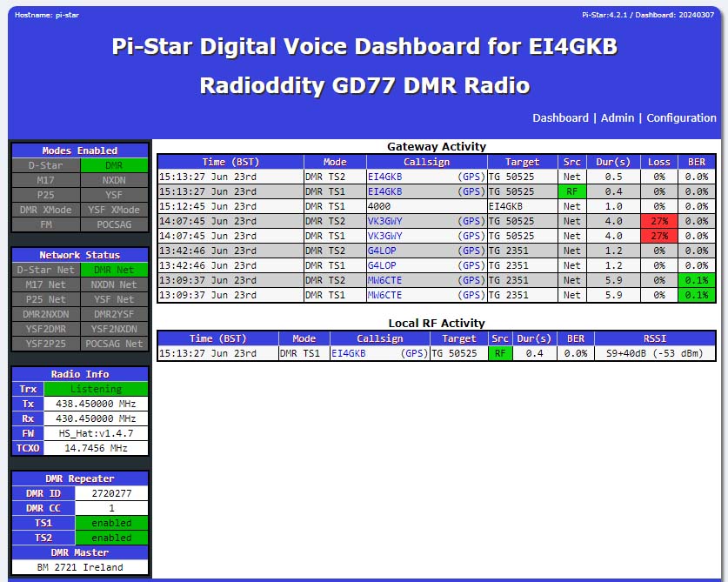This screenshot has width=728, height=582.
Task: Click the M17 Net status cell
Action: tap(46, 284)
